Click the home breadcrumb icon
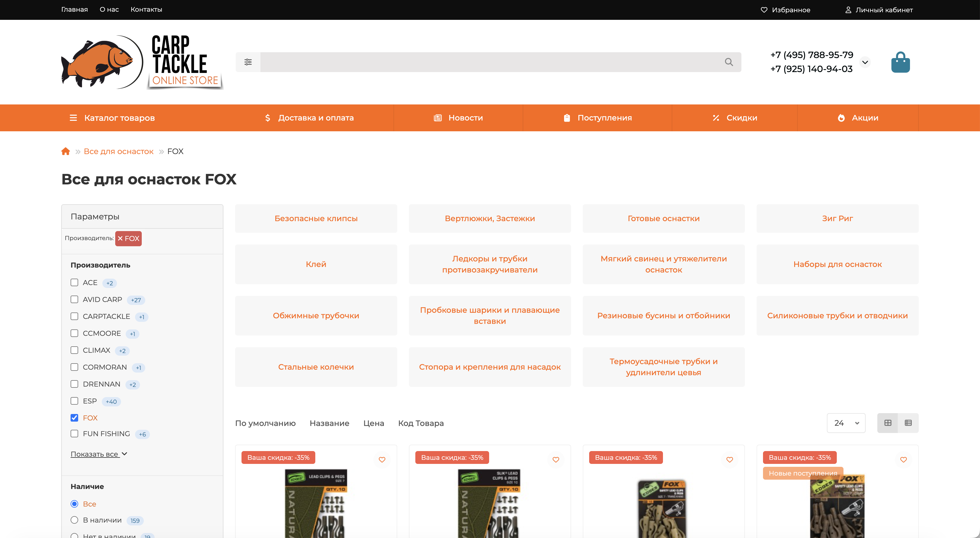Screen dimensions: 980x538 pos(65,151)
